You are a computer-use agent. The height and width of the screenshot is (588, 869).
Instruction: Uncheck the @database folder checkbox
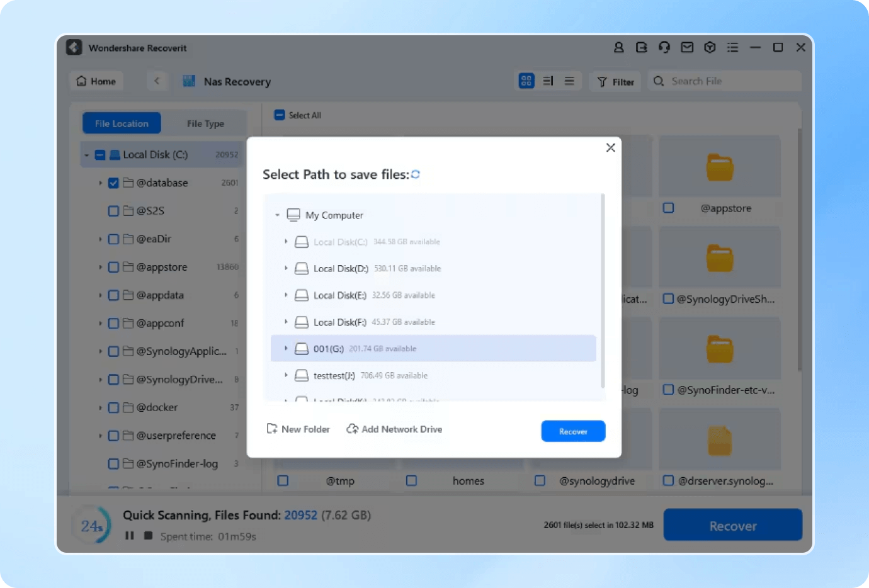113,183
